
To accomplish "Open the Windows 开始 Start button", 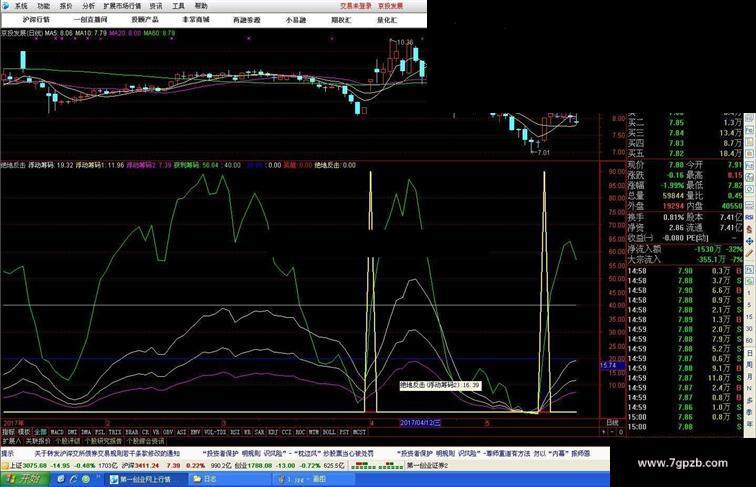I will click(x=24, y=479).
